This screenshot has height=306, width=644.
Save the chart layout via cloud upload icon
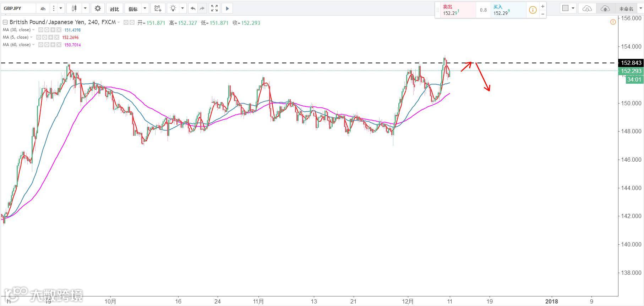[x=605, y=8]
